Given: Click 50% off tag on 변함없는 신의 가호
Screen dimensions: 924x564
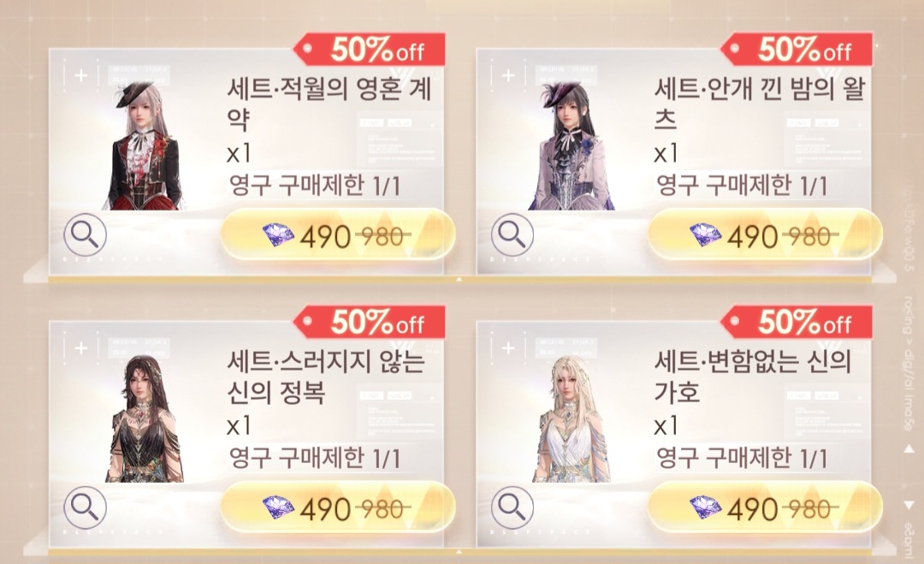Looking at the screenshot, I should [x=797, y=322].
